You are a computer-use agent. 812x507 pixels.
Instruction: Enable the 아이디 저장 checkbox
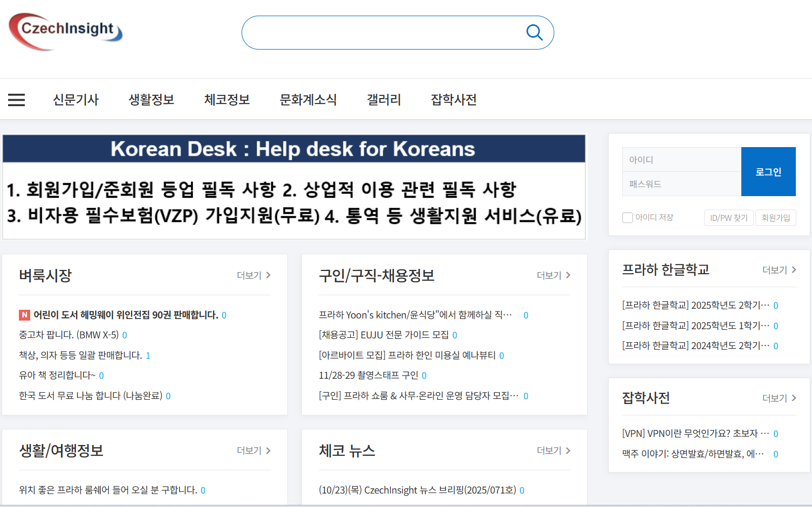[628, 218]
